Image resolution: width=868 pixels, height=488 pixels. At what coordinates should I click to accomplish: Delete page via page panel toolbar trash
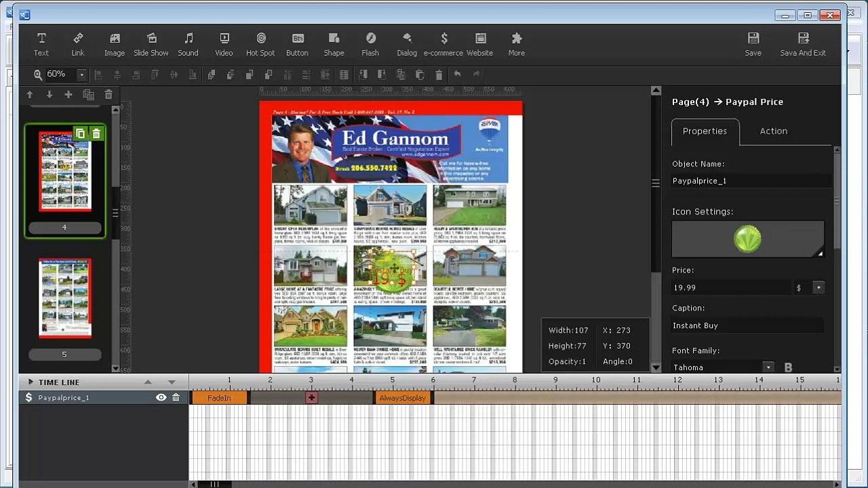(108, 95)
